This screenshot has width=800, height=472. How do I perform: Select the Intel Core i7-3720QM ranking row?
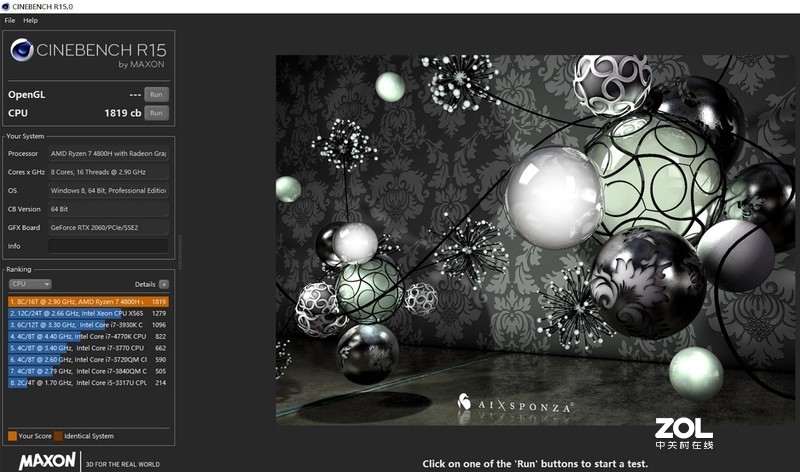click(x=88, y=360)
